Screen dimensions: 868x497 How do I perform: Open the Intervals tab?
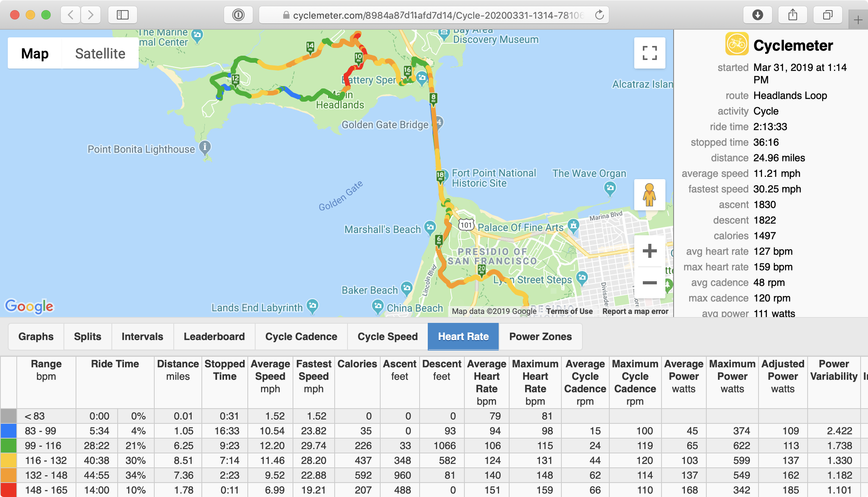[143, 337]
